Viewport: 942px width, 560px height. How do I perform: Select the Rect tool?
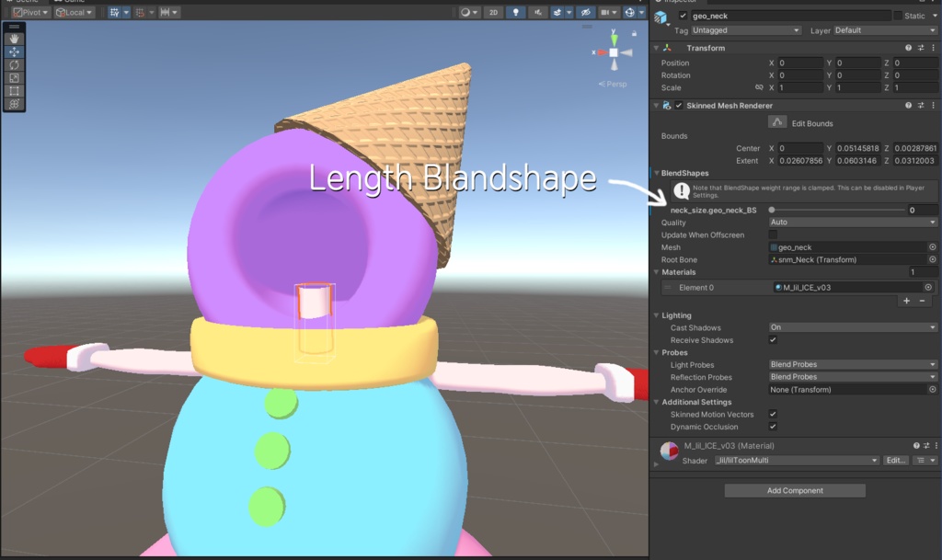14,91
